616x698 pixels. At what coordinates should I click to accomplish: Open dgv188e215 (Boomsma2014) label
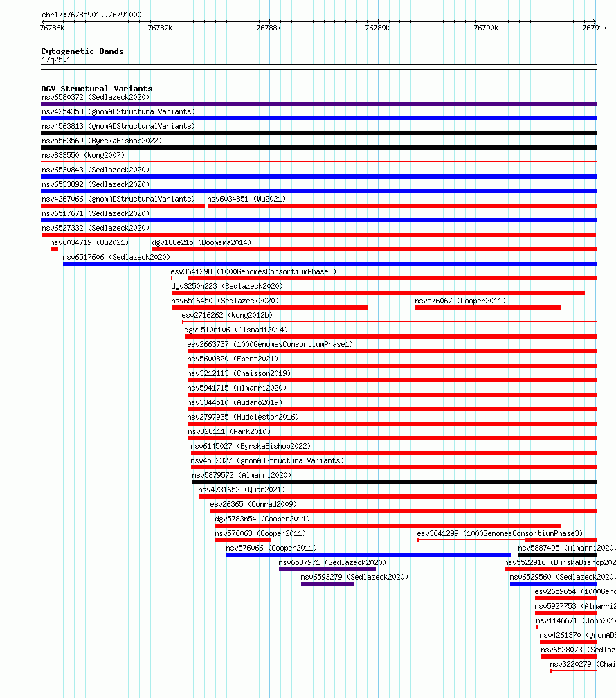pos(201,242)
